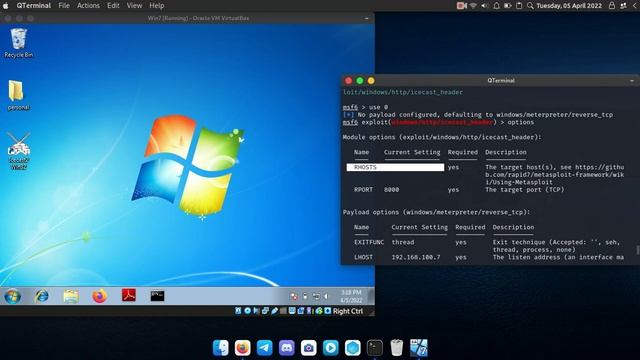Open volume control in menu bar

(484, 6)
